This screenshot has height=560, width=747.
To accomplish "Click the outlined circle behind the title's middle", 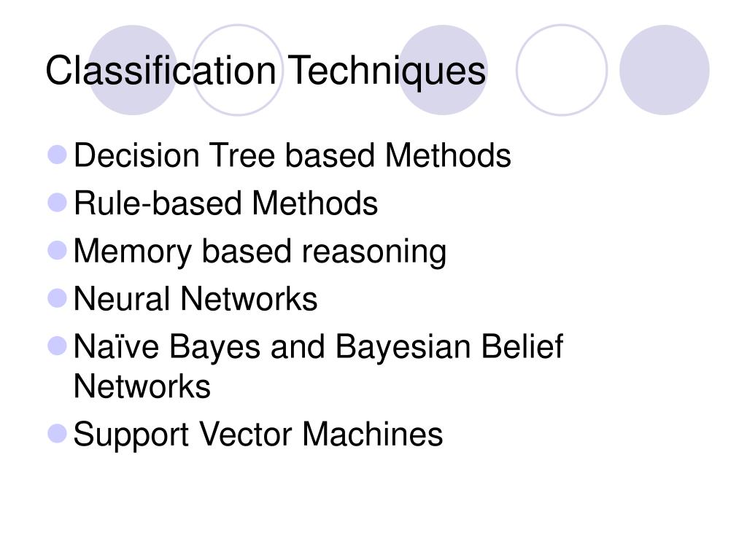I will click(238, 70).
